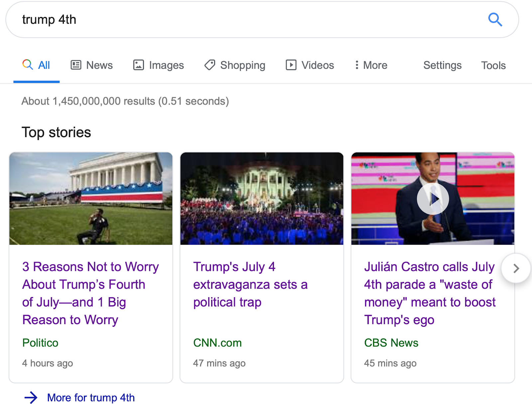Expand the More menu
This screenshot has height=404, width=532.
tap(371, 65)
